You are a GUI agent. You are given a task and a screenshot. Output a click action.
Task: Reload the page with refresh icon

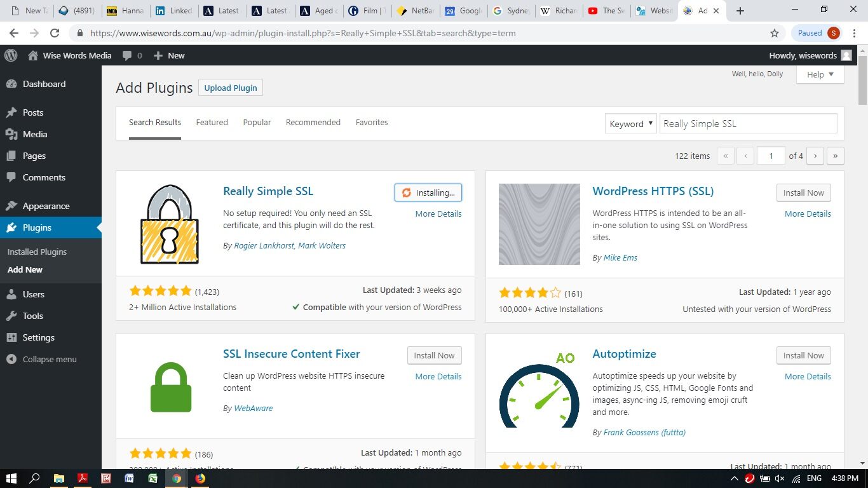coord(55,33)
